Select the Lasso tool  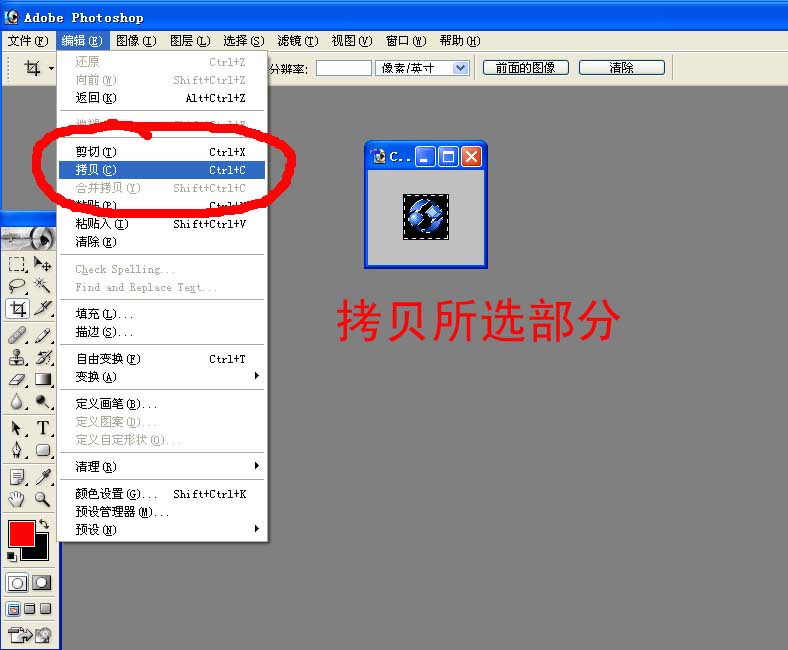pyautogui.click(x=17, y=286)
